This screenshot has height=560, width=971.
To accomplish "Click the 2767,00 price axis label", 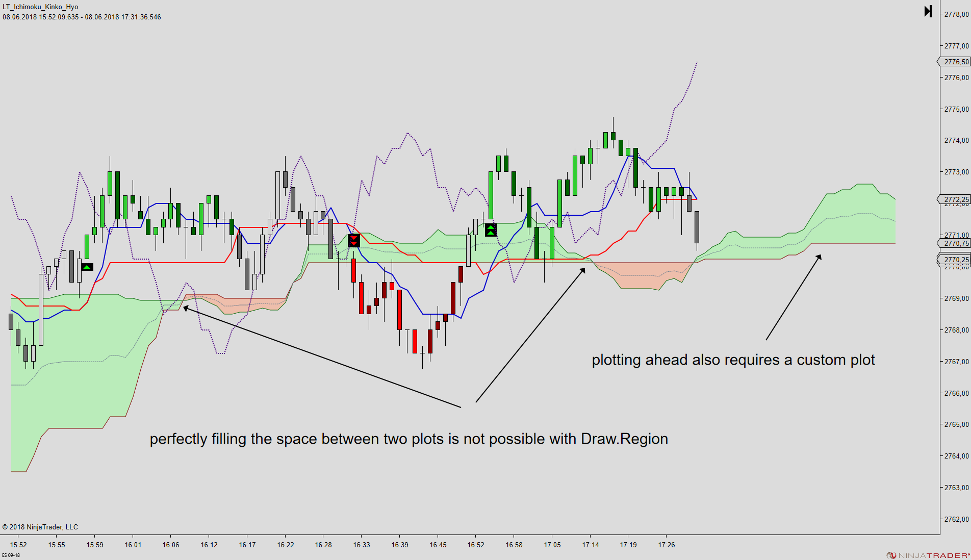I will click(956, 362).
